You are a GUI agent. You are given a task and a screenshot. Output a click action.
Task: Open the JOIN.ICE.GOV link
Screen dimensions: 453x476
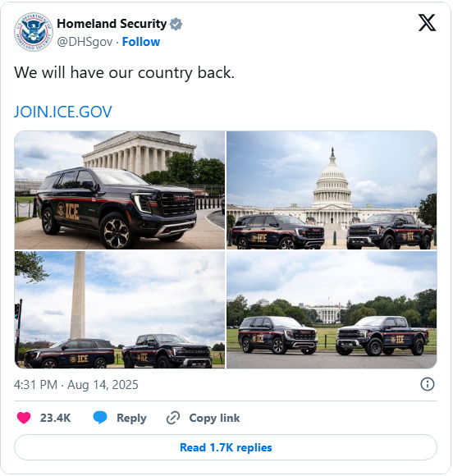coord(63,112)
